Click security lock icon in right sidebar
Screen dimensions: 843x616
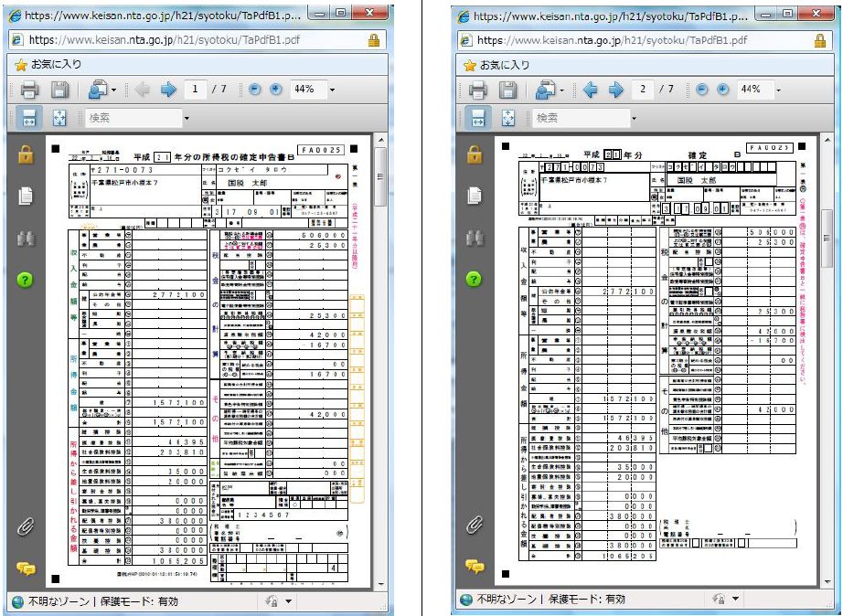point(475,154)
